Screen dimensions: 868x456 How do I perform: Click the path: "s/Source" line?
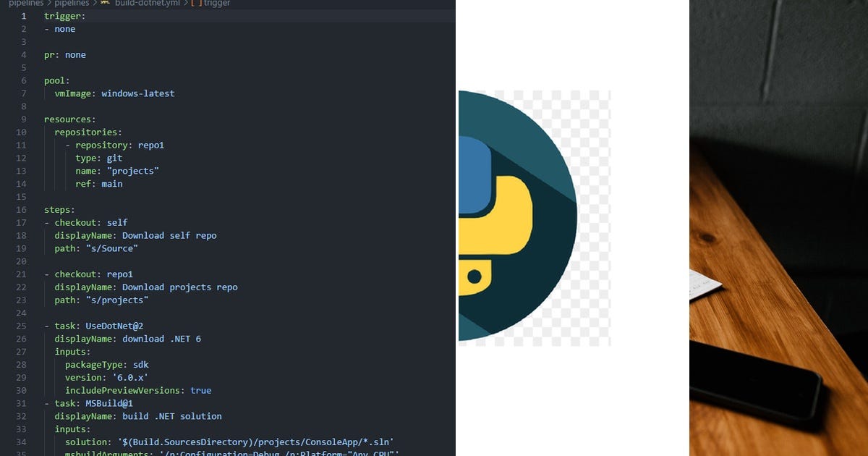point(96,249)
